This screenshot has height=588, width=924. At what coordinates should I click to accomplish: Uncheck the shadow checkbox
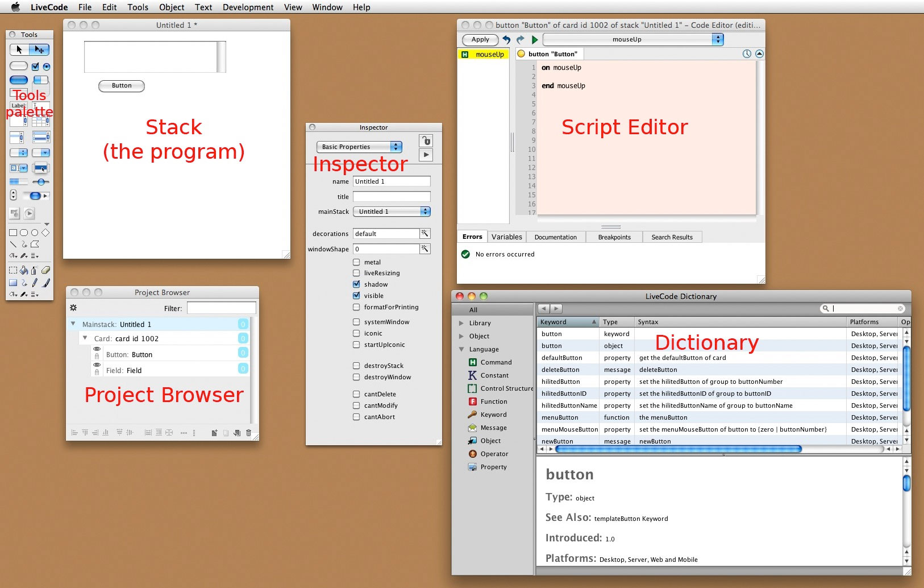356,284
